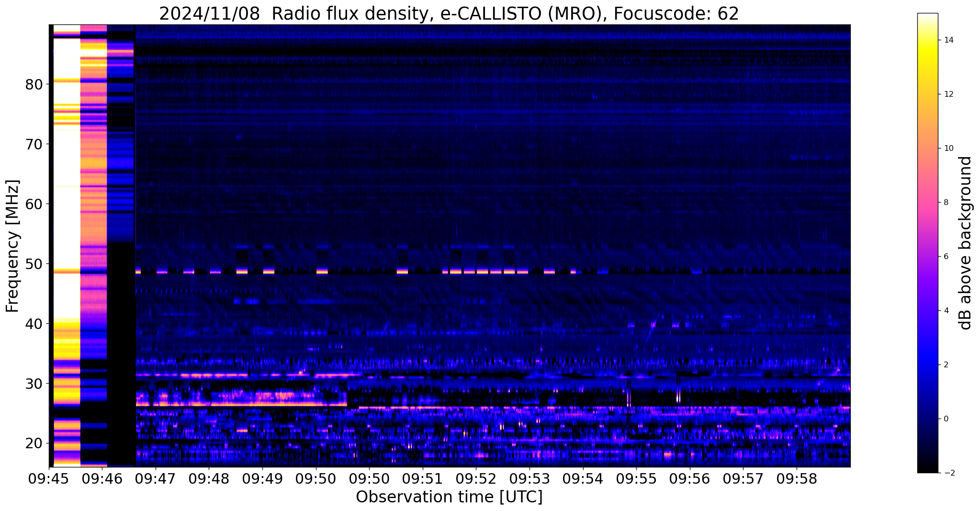Image resolution: width=980 pixels, height=511 pixels.
Task: Click the 09:45 time tick label
Action: tap(49, 479)
